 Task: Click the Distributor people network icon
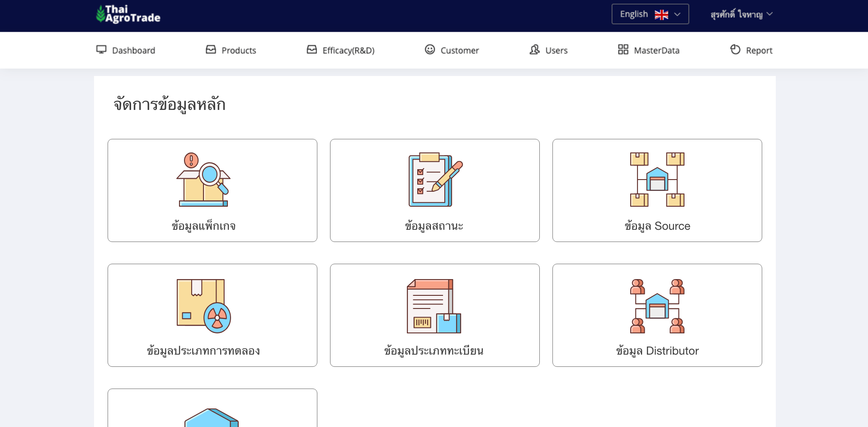coord(657,306)
